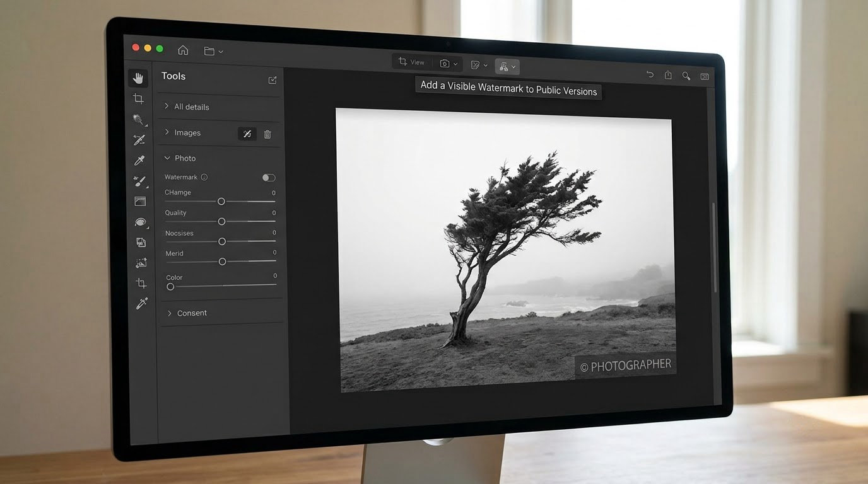The width and height of the screenshot is (868, 484).
Task: Open the camera dropdown in the toolbar
Action: [x=449, y=64]
